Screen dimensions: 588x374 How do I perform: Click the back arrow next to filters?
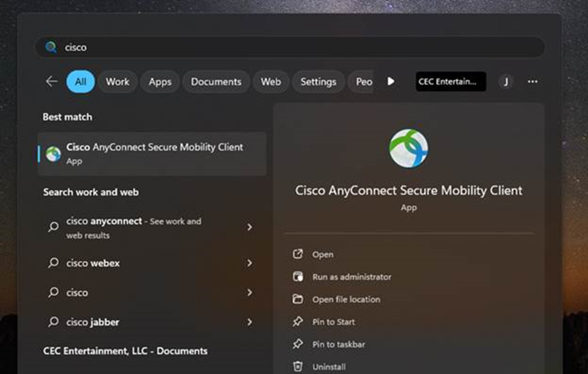[x=51, y=80]
